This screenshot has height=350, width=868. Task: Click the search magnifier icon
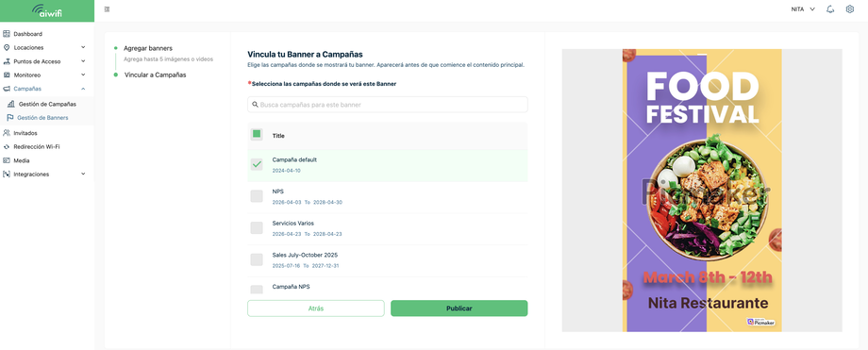[255, 104]
